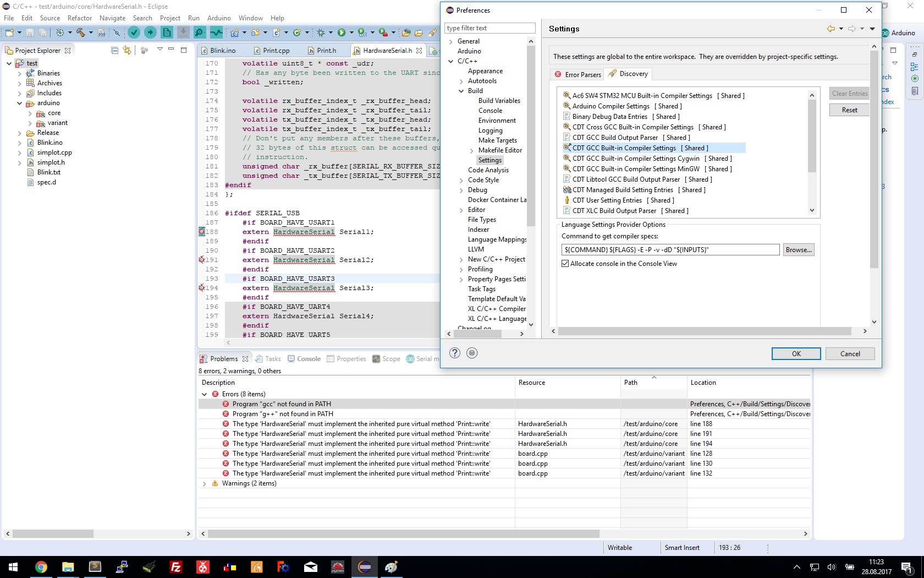924x578 pixels.
Task: Expand the Code Style preferences node
Action: click(x=461, y=180)
